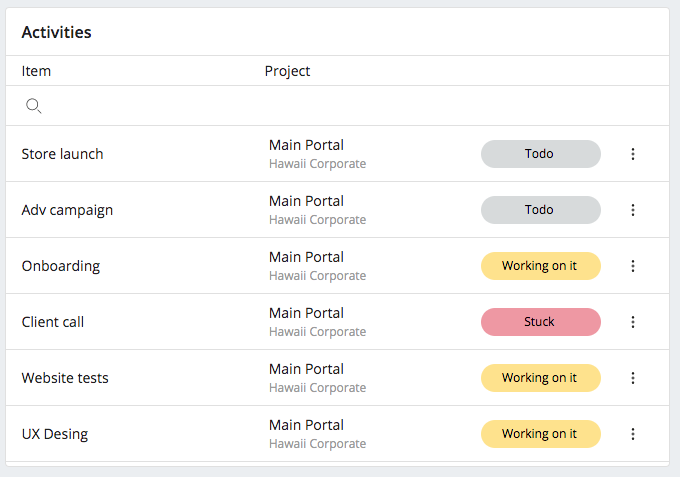Open Main Portal project in Onboarding row

pyautogui.click(x=306, y=257)
